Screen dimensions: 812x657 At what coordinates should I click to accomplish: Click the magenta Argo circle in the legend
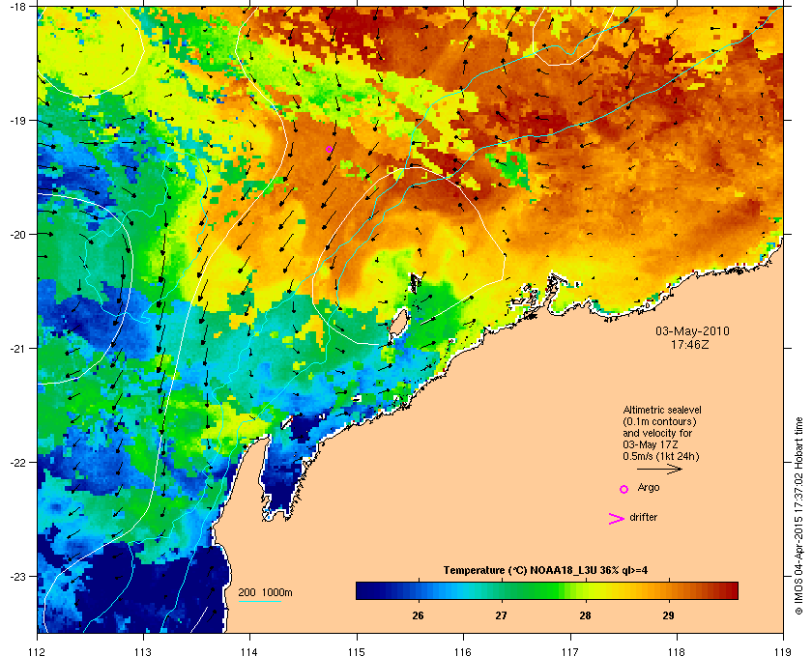coord(623,489)
